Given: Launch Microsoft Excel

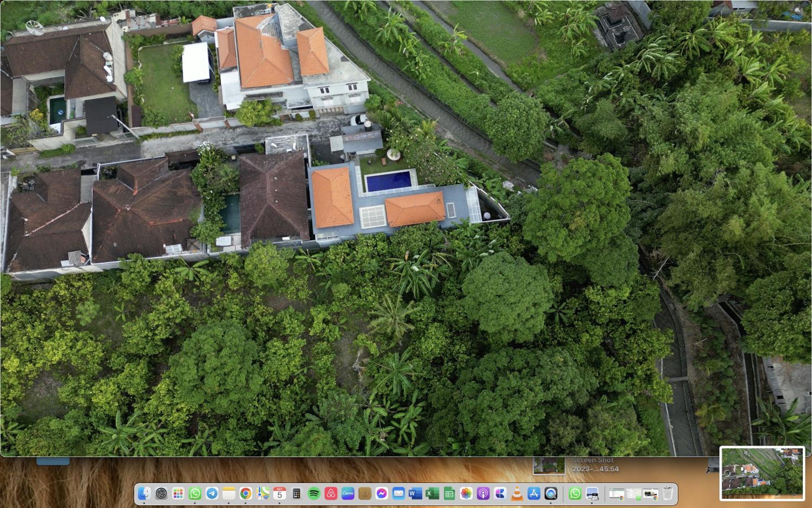Looking at the screenshot, I should pos(432,494).
